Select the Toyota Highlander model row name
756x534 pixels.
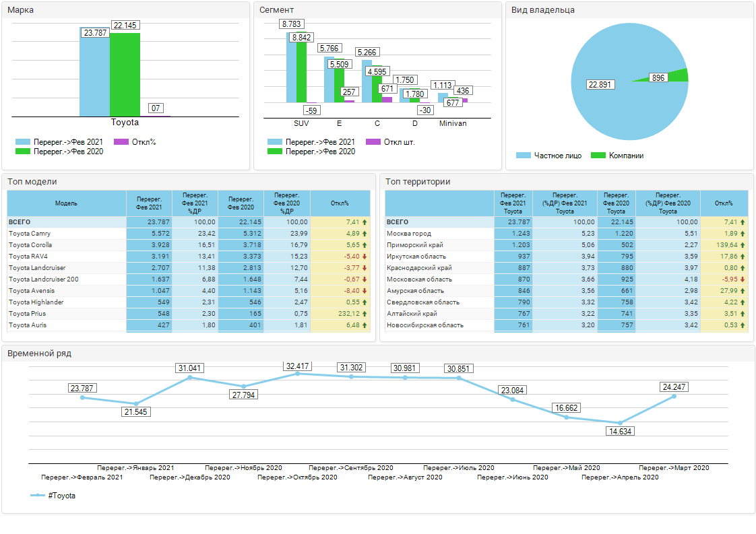(x=36, y=302)
